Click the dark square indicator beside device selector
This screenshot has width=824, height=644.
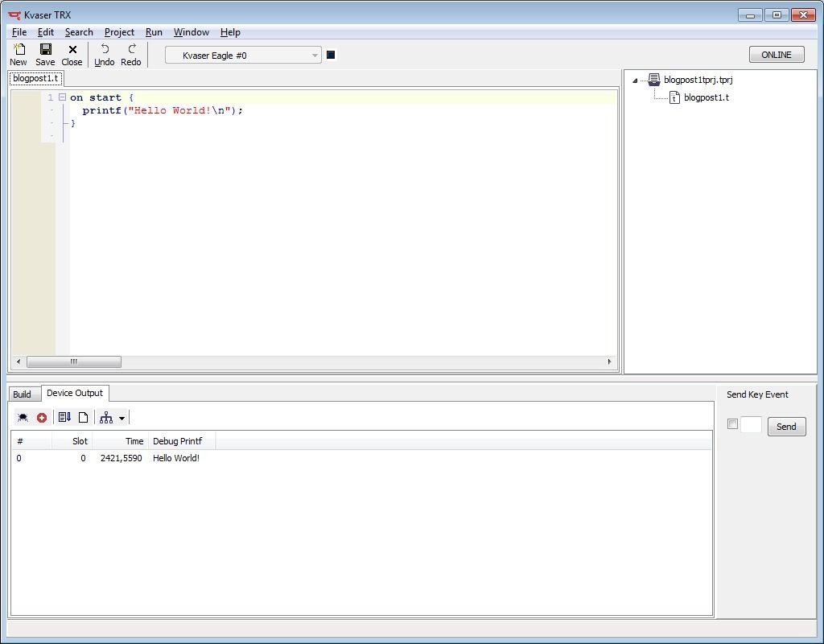coord(331,55)
